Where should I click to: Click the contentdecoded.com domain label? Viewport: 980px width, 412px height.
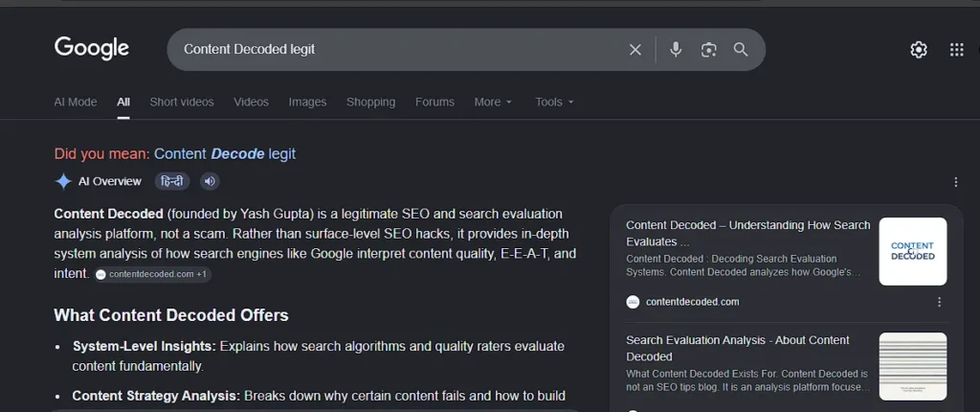pos(693,302)
